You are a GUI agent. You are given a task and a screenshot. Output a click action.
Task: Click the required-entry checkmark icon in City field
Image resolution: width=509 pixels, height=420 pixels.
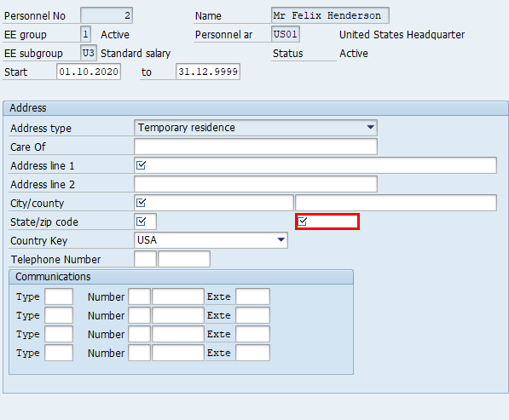[141, 203]
